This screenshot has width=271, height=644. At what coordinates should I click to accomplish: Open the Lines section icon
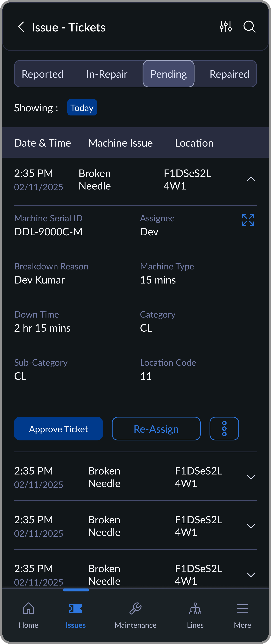195,608
